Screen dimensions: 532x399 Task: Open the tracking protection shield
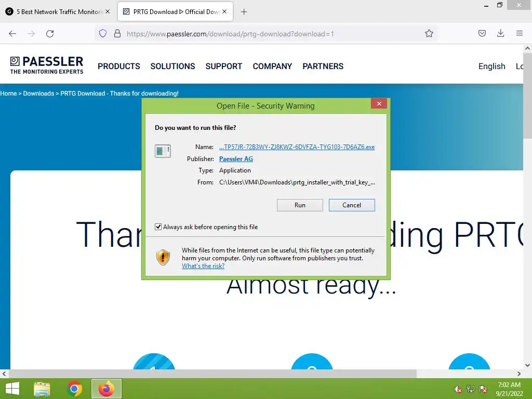pyautogui.click(x=103, y=33)
